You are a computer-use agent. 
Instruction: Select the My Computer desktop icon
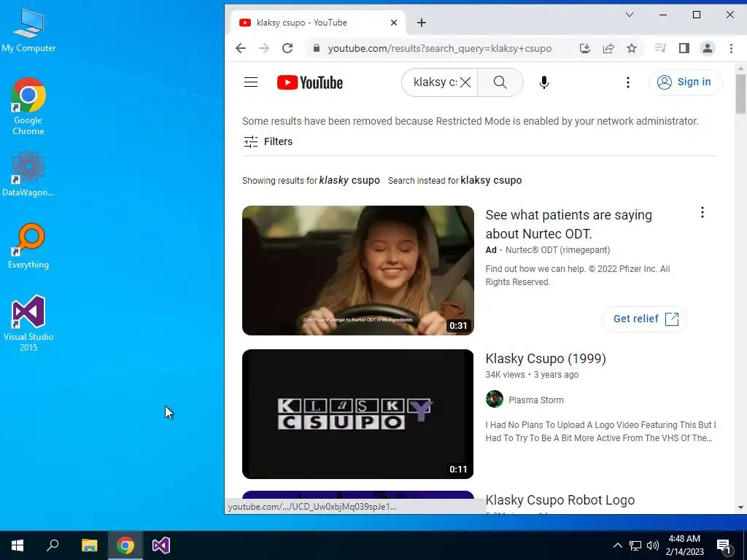click(28, 29)
